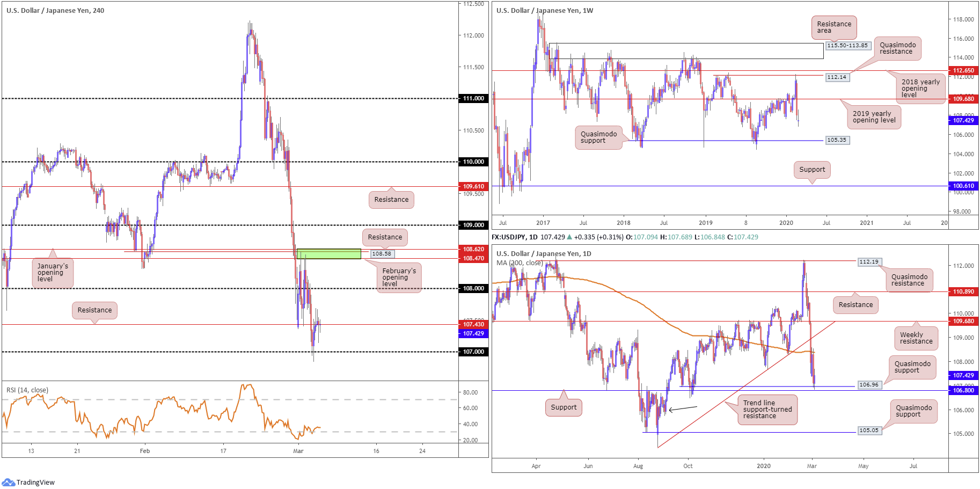This screenshot has height=489, width=980.
Task: Click the 2019 yearly opening level callout
Action: click(x=874, y=117)
